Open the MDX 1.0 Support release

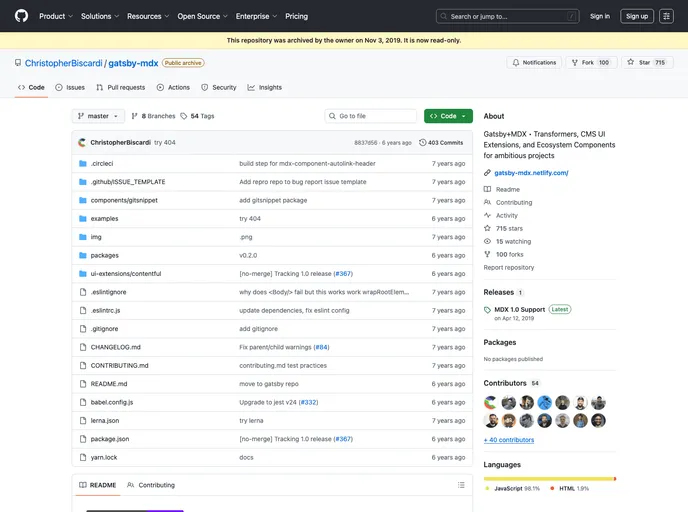[520, 310]
